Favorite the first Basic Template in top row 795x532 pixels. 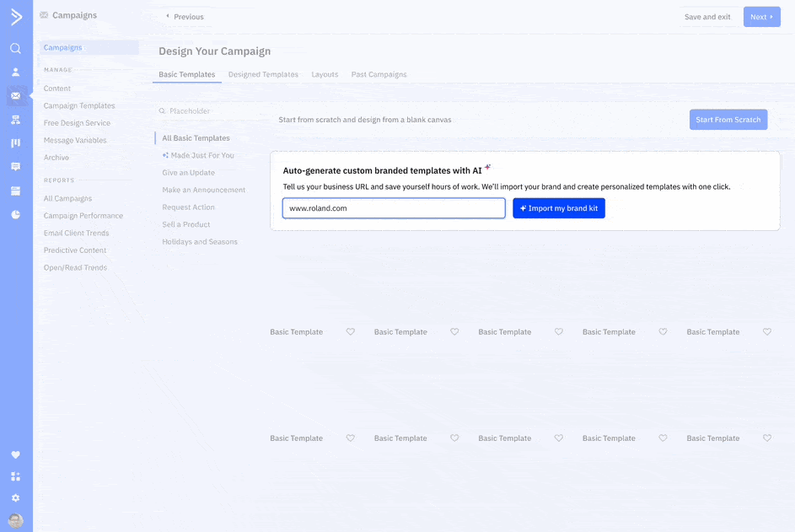point(351,331)
